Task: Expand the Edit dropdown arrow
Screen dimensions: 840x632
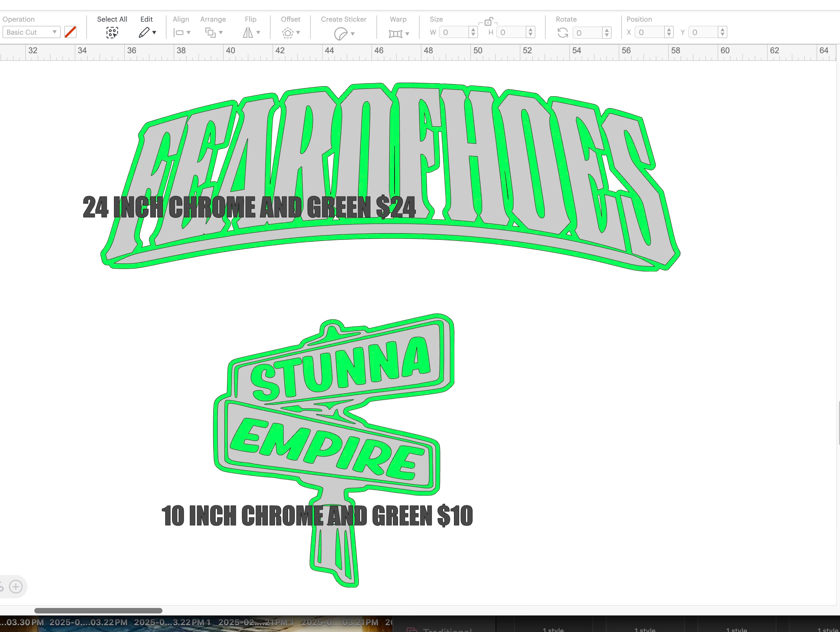Action: 154,33
